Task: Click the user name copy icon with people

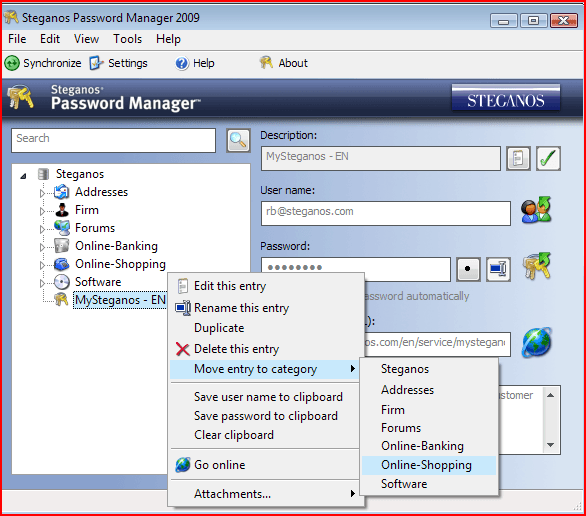Action: click(536, 210)
